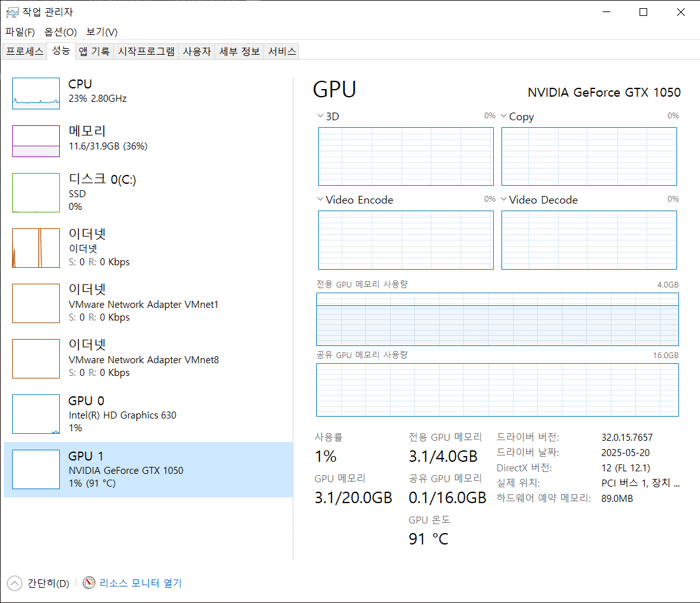Click the 0.1/16.0GB shared memory value

pos(447,497)
